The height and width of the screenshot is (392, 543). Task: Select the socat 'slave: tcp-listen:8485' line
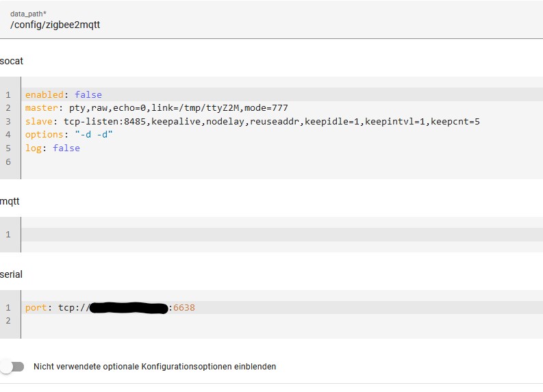tap(253, 122)
